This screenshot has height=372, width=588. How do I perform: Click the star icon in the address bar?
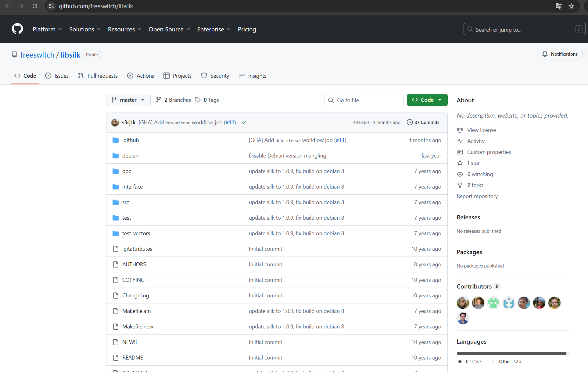[x=571, y=6]
